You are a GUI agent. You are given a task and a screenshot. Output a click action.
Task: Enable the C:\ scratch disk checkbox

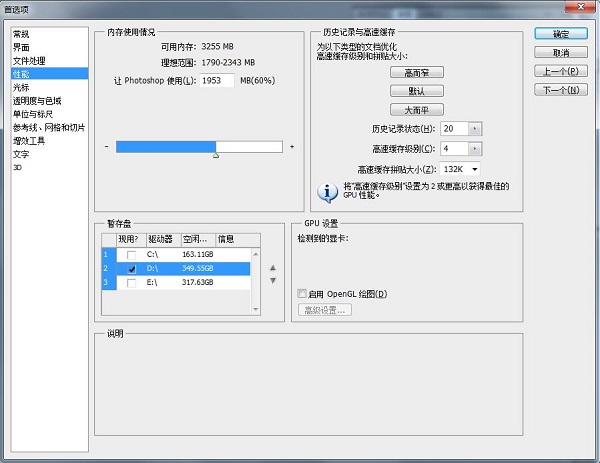click(x=132, y=255)
